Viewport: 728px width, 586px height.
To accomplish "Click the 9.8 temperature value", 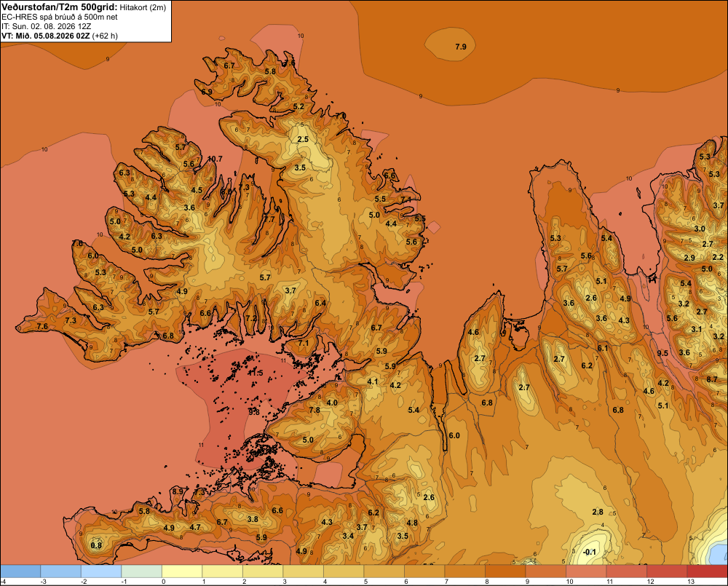I will click(254, 412).
